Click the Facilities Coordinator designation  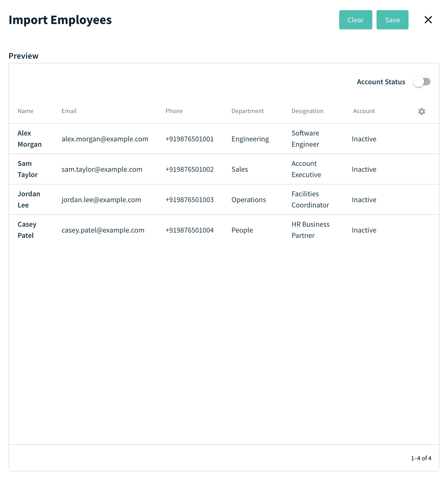[x=310, y=199]
